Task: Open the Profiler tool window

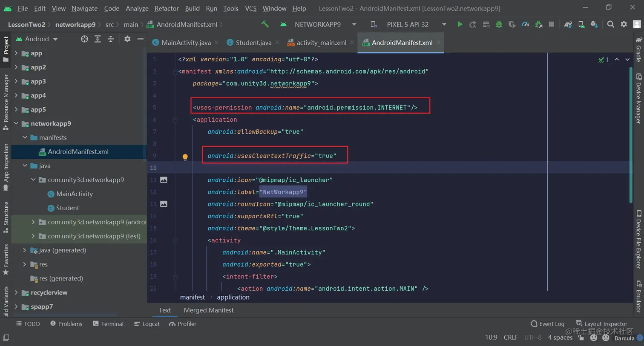Action: (x=182, y=323)
